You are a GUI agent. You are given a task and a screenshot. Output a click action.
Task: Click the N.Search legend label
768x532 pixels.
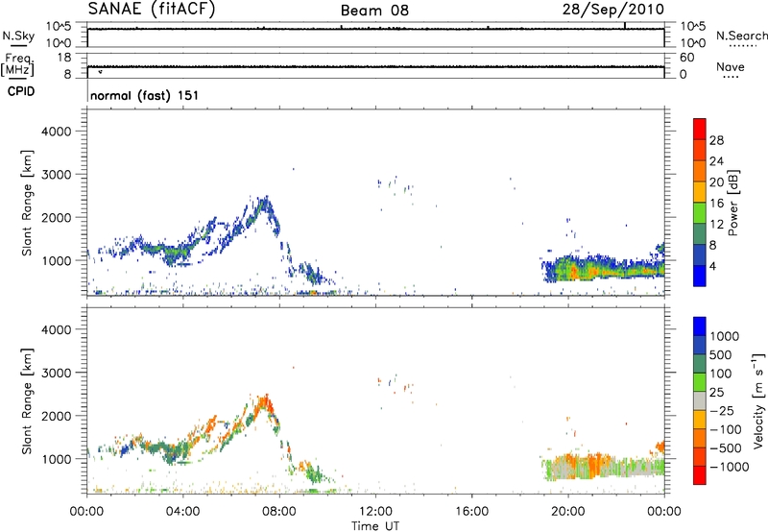point(742,36)
